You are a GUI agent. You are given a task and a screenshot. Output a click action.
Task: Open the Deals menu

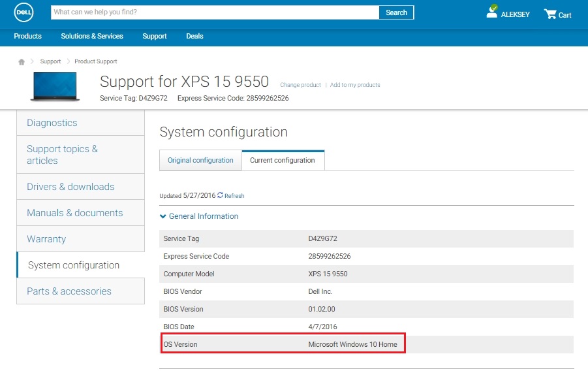coord(194,36)
